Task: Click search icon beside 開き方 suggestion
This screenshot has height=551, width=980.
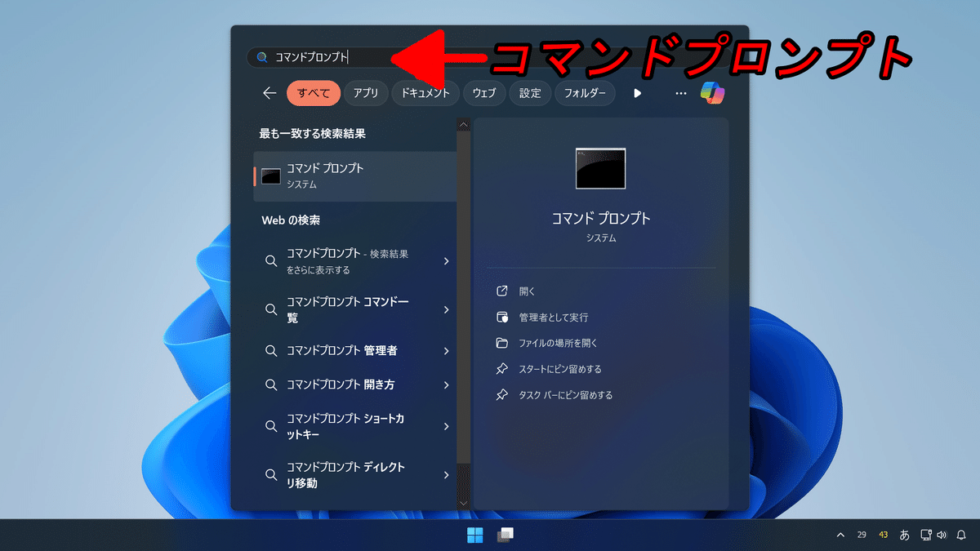Action: point(271,384)
